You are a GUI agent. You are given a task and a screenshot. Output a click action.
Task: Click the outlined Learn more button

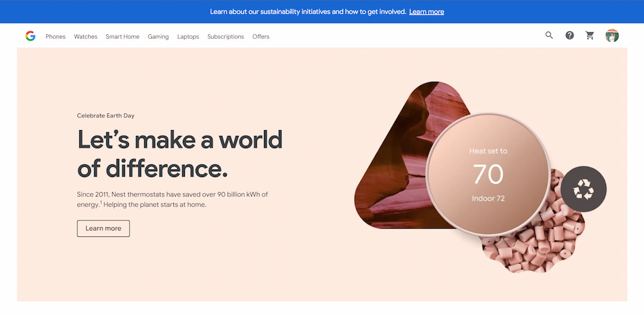[x=103, y=228]
